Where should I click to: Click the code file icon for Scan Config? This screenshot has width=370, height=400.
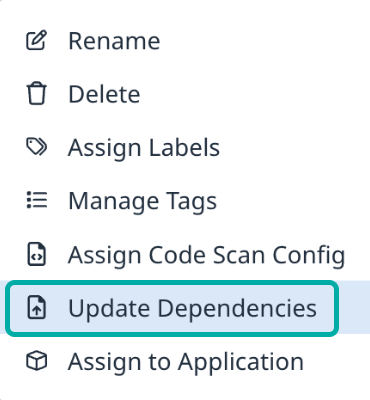(x=37, y=254)
